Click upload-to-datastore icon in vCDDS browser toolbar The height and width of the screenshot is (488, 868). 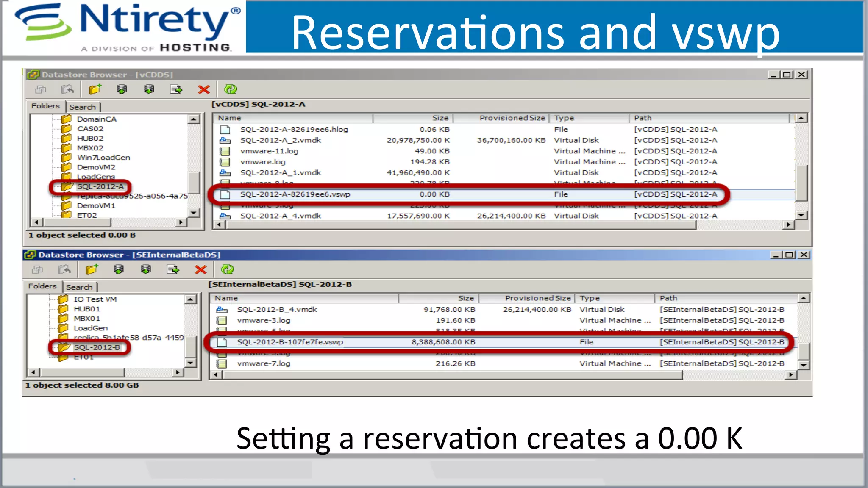point(122,89)
